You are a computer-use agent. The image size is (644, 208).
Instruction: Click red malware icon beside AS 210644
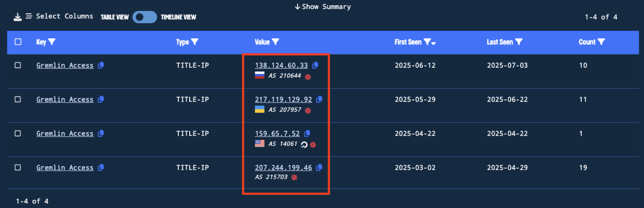coord(308,77)
